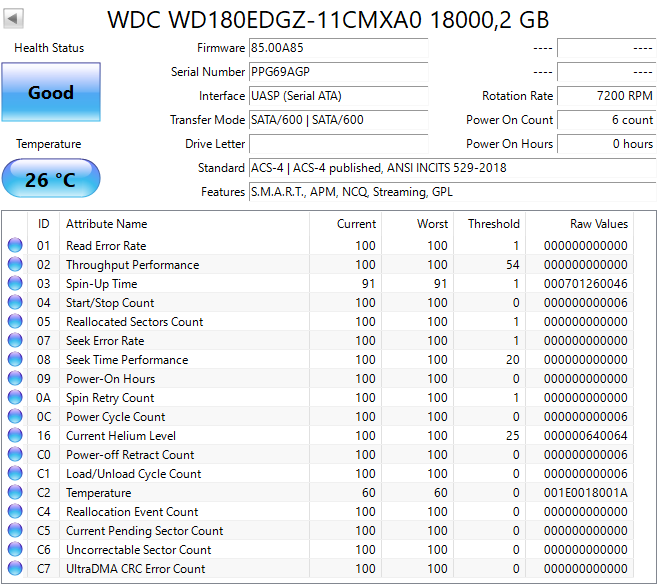
Task: Click the 26 °C temperature button
Action: pos(51,178)
